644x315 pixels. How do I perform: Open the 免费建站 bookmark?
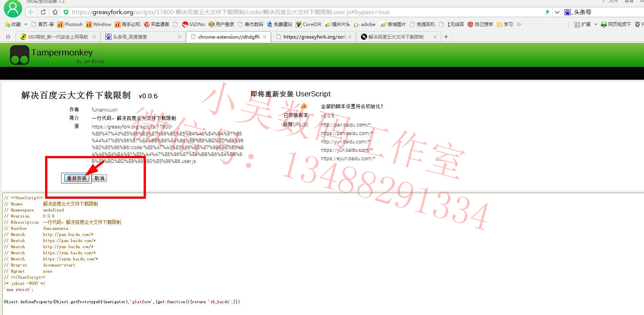tap(280, 24)
